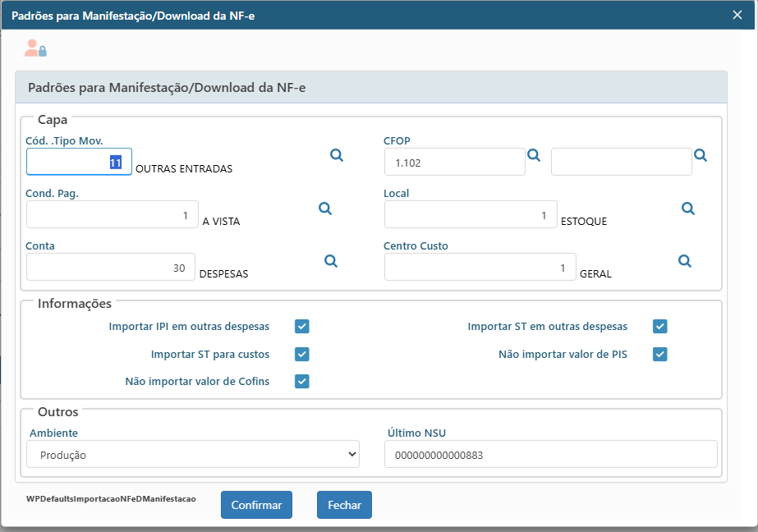758x532 pixels.
Task: Toggle Importar ST em outras despesas checkbox
Action: coord(659,327)
